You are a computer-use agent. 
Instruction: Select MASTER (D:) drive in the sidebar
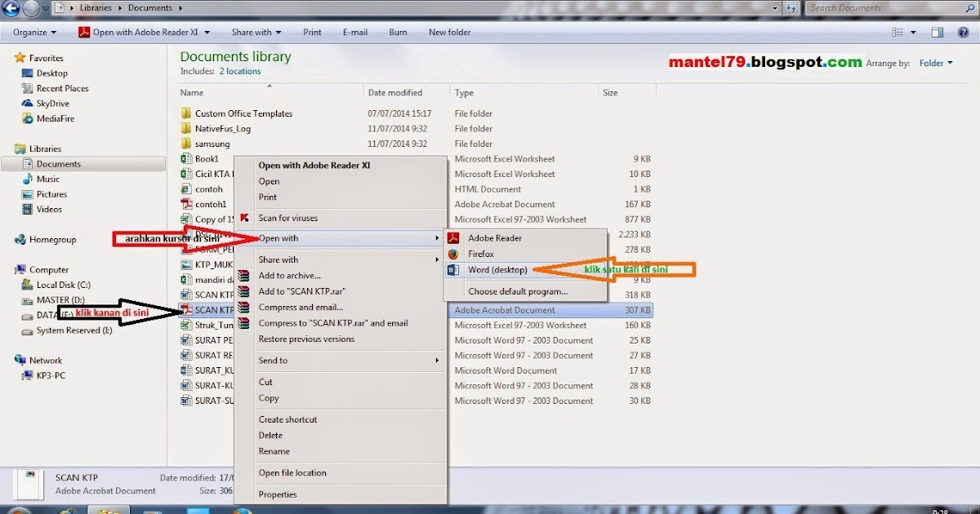60,299
